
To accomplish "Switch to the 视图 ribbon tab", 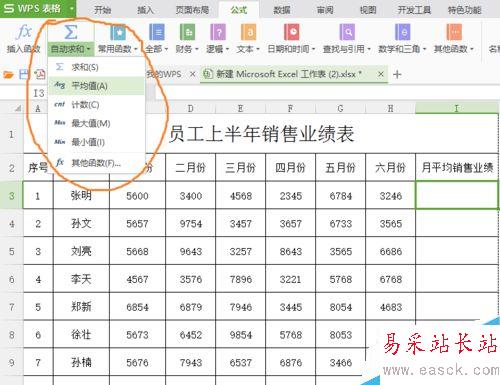I will coord(368,9).
